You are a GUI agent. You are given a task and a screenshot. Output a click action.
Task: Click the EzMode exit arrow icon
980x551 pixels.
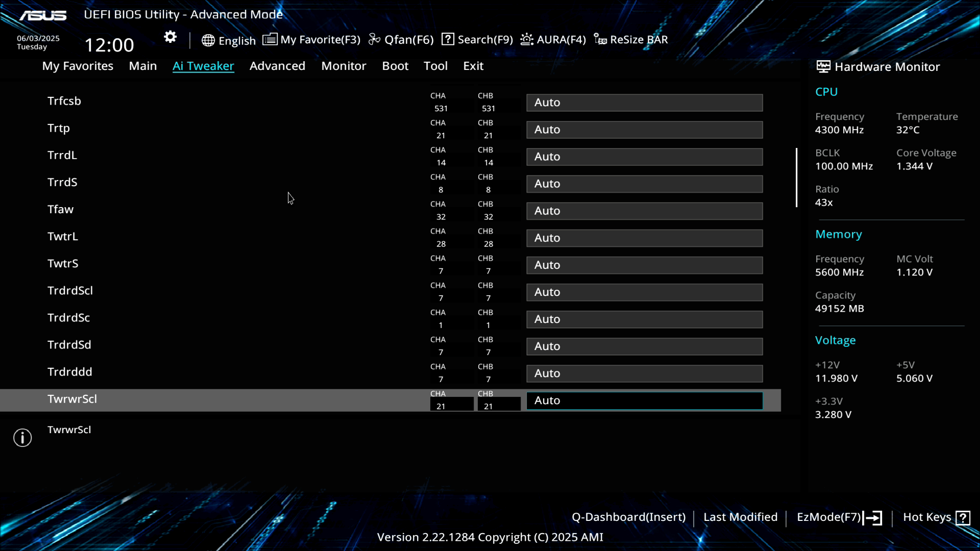[873, 518]
